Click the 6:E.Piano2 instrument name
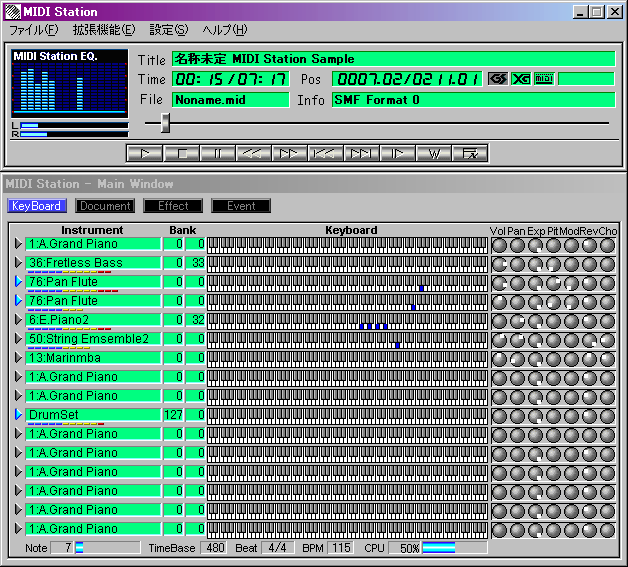The height and width of the screenshot is (567, 628). 93,320
